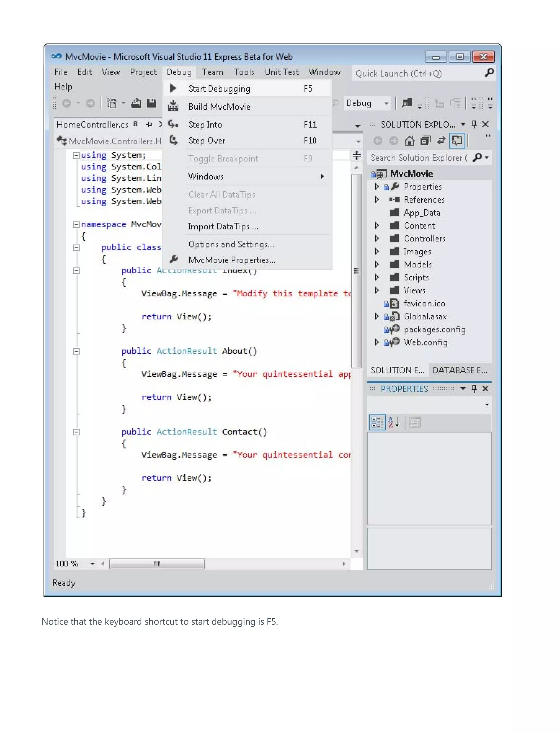This screenshot has width=560, height=733.
Task: Select Alphabetical sort in Properties panel
Action: point(394,422)
